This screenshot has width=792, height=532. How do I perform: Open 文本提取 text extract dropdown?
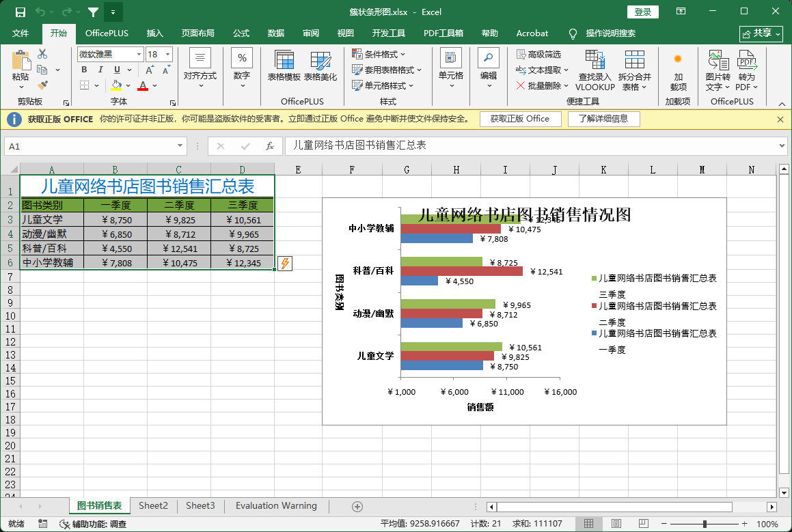tap(543, 70)
